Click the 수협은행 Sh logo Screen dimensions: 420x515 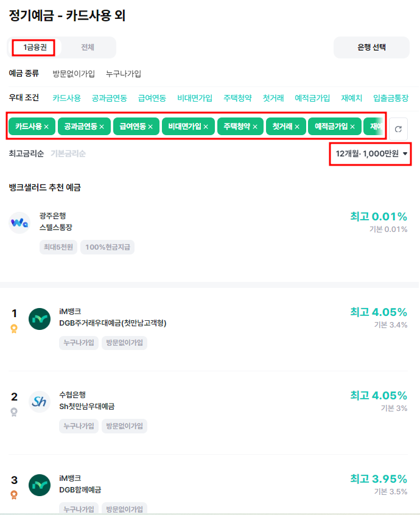40,401
